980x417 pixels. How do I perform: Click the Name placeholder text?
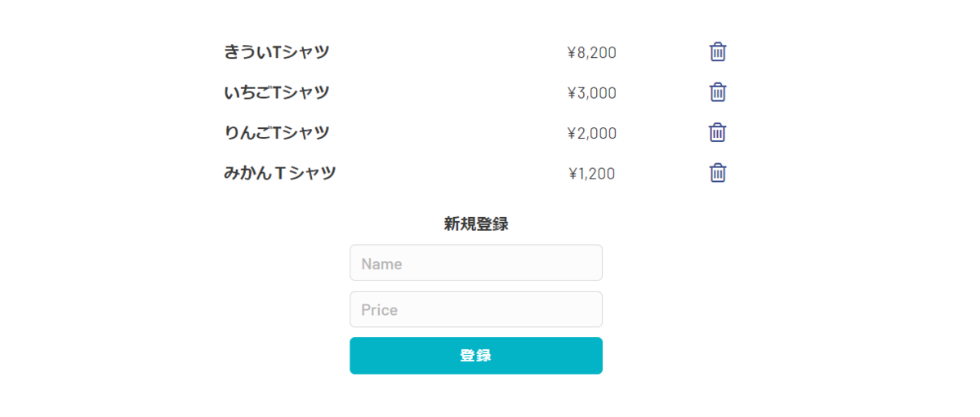coord(381,264)
